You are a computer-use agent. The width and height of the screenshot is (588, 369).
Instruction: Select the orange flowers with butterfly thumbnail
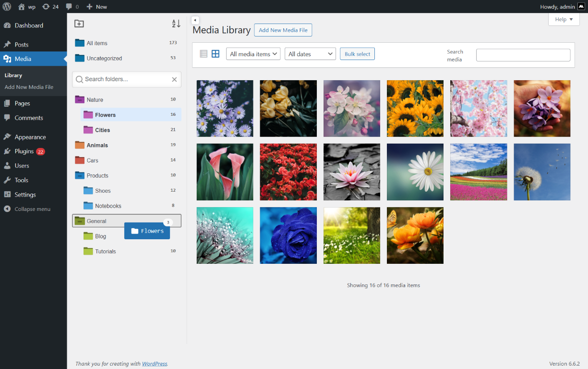click(415, 235)
